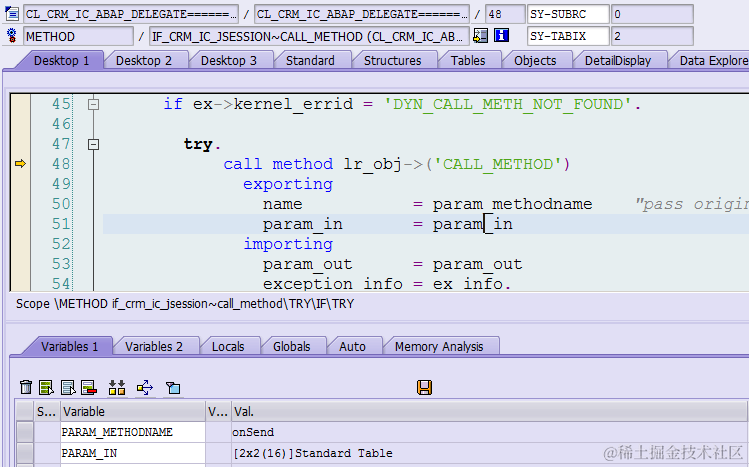Select the row header of PARAM_METHODNAME
The width and height of the screenshot is (749, 467).
pos(25,432)
